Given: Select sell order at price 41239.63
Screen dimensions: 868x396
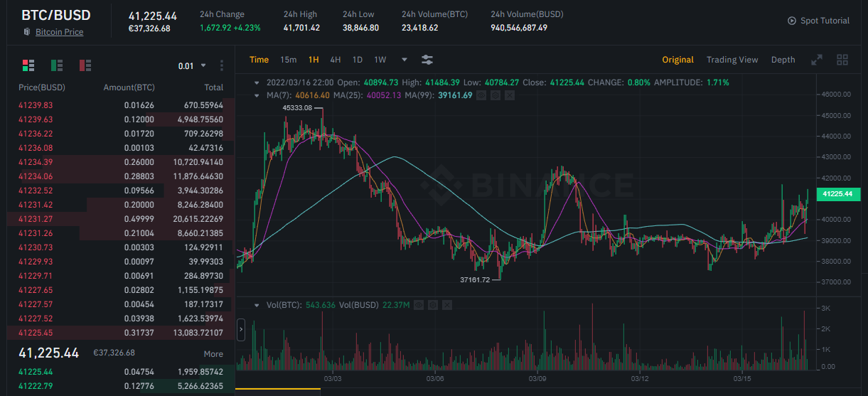Looking at the screenshot, I should pos(120,119).
